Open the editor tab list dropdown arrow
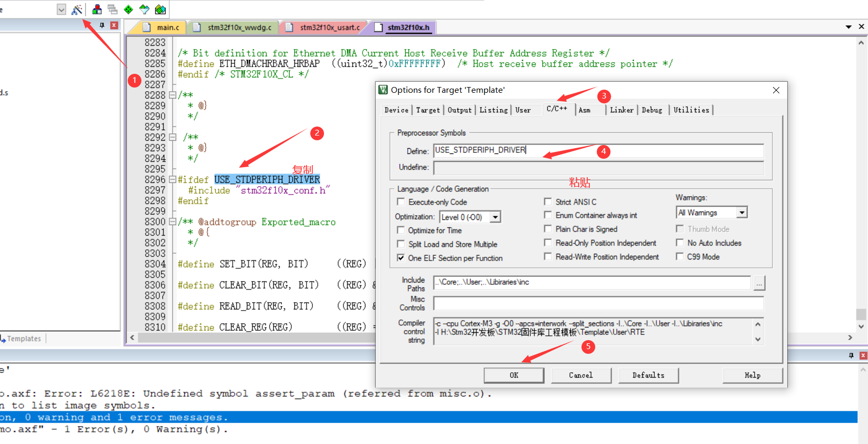This screenshot has width=868, height=444. pyautogui.click(x=848, y=27)
